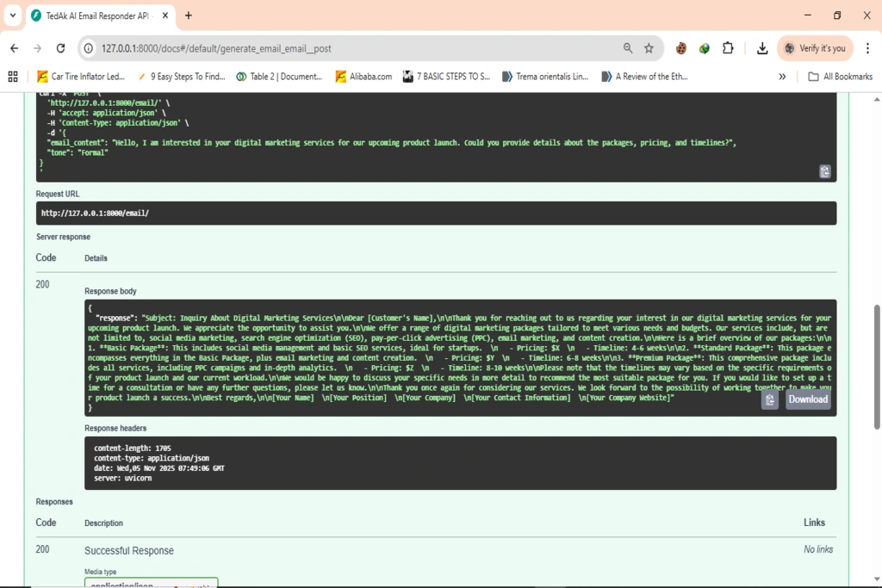Bookmark this page with the star icon
Viewport: 882px width, 588px height.
(x=649, y=48)
